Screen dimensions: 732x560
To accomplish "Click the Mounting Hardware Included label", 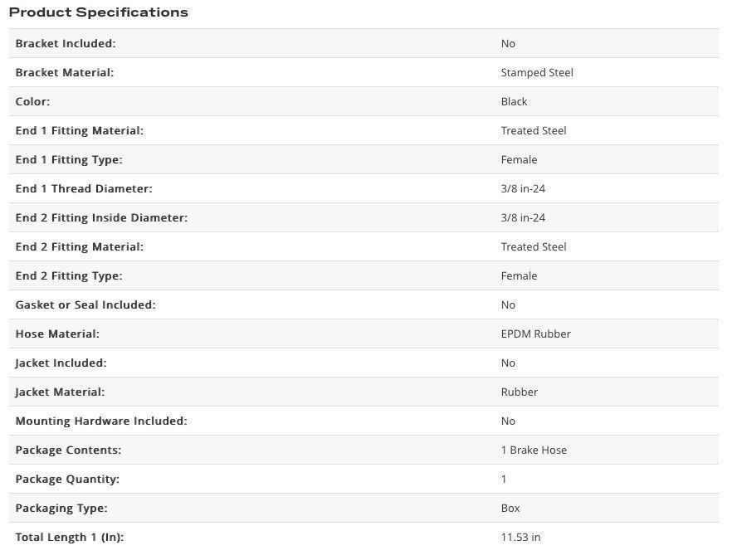I will coord(101,421).
